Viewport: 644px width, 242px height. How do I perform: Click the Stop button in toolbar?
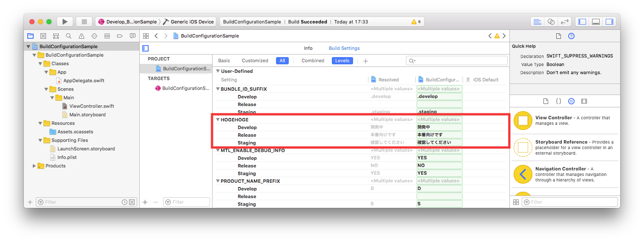click(84, 22)
